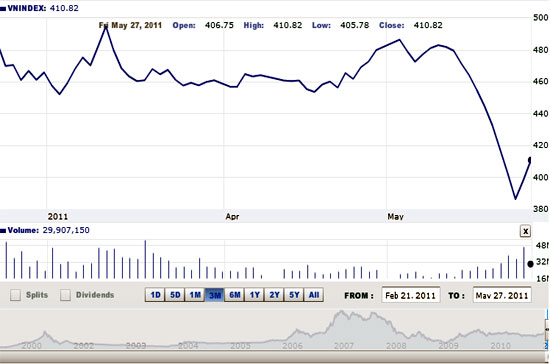Select the All time range
Image resolution: width=550 pixels, height=364 pixels.
(314, 295)
